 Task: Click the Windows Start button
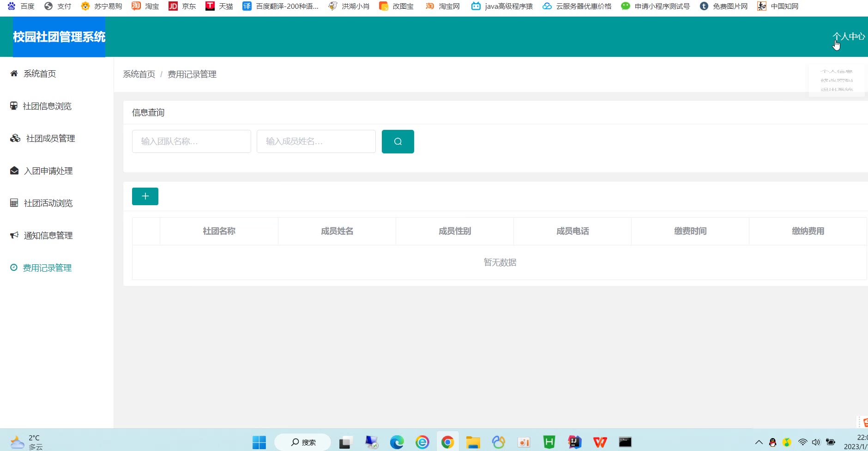click(259, 442)
